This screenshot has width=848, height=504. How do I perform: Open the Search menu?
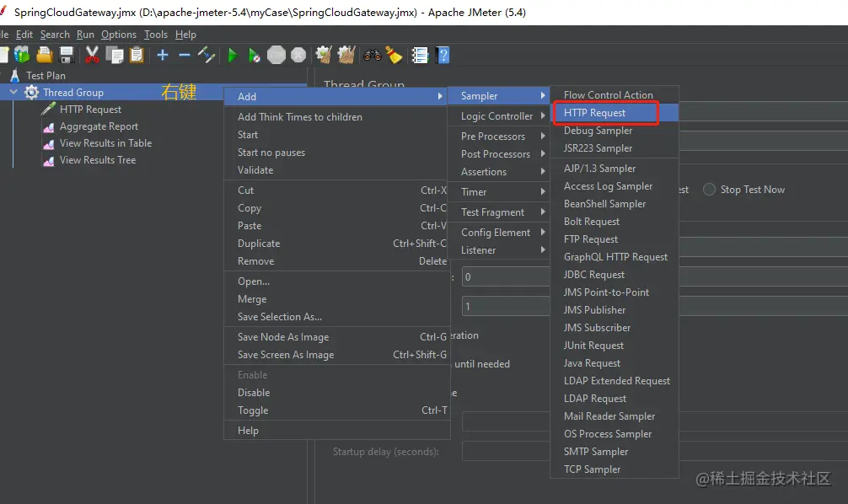point(55,35)
